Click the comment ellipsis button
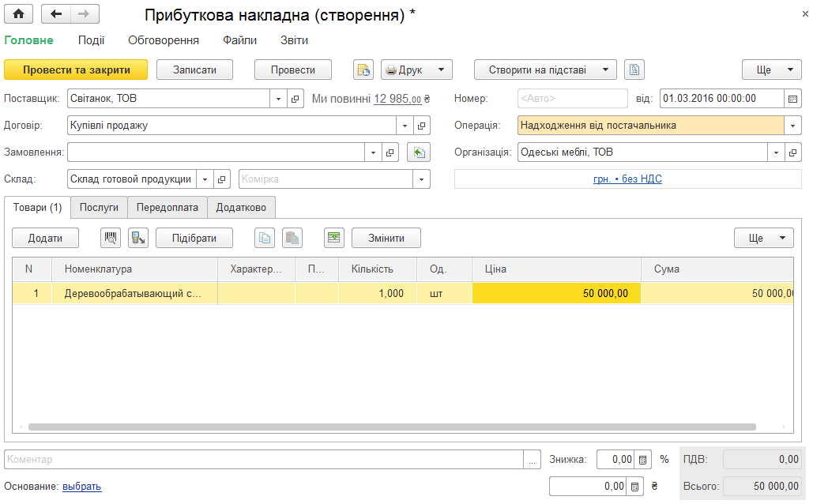Image resolution: width=813 pixels, height=504 pixels. [x=532, y=460]
